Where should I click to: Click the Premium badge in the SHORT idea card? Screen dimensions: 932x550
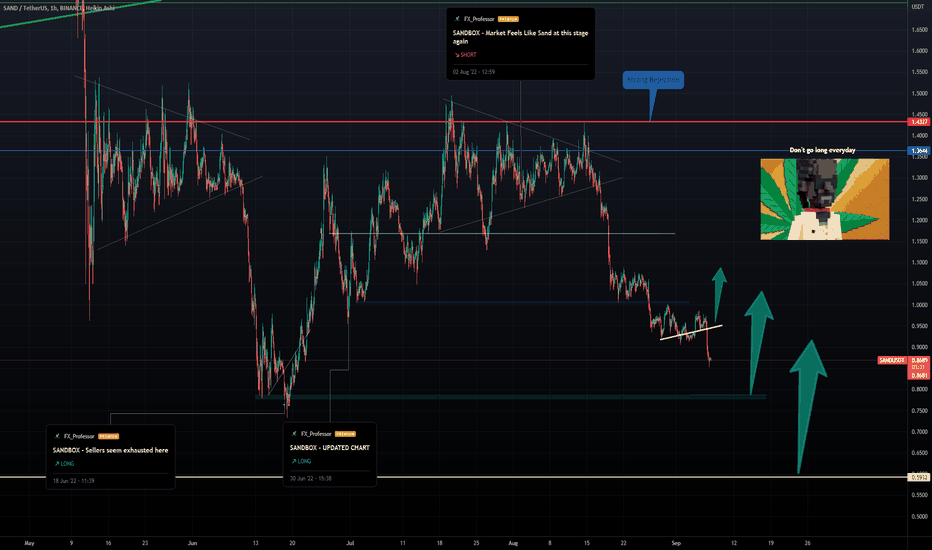(508, 19)
